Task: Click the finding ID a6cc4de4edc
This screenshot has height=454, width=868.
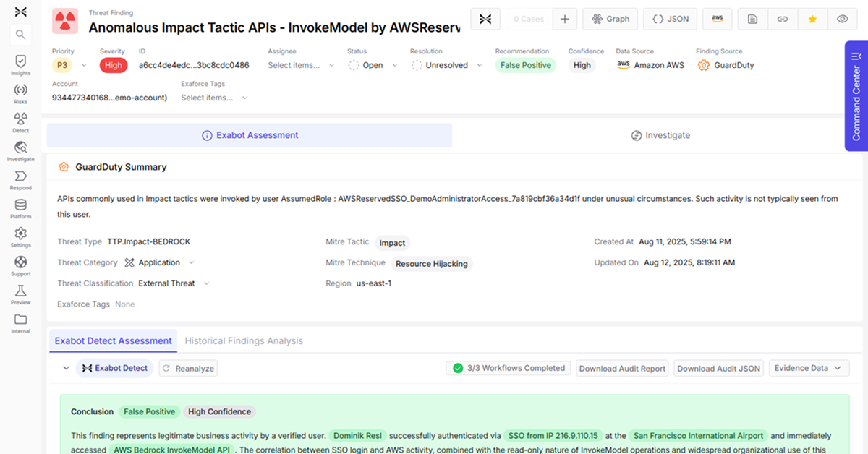Action: click(194, 65)
